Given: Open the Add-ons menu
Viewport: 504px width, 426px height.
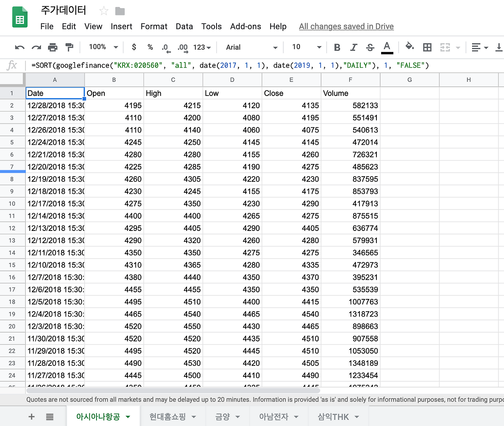Looking at the screenshot, I should pos(246,26).
